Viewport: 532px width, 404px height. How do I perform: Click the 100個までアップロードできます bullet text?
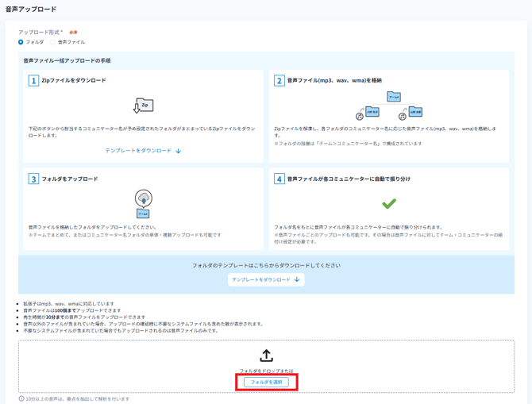tap(71, 310)
